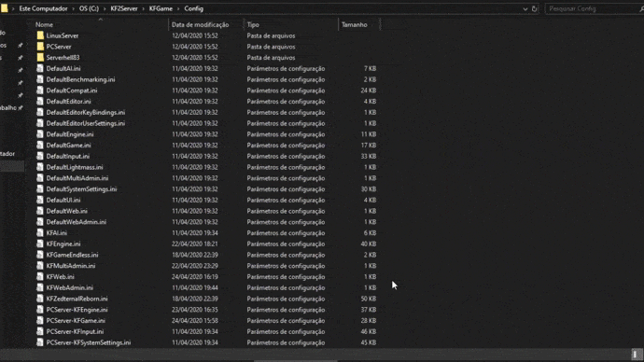Click the Config breadcrumb segment
The image size is (644, 362).
click(193, 8)
